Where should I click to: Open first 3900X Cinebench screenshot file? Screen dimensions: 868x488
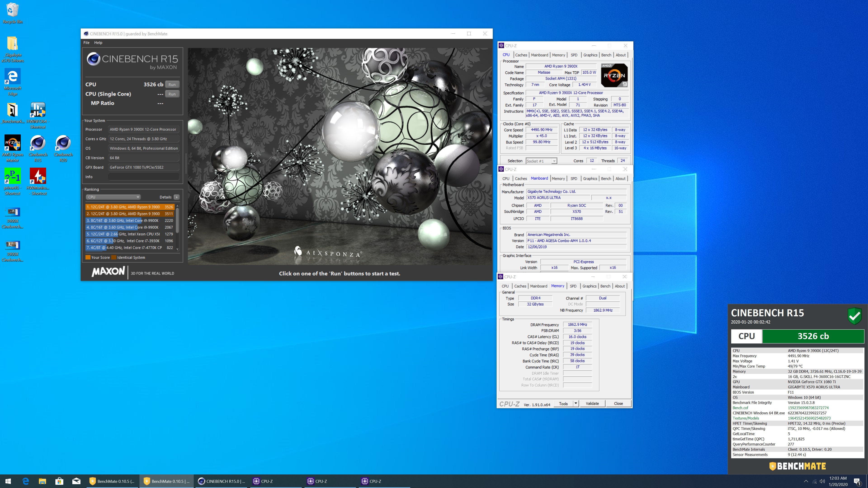tap(12, 218)
